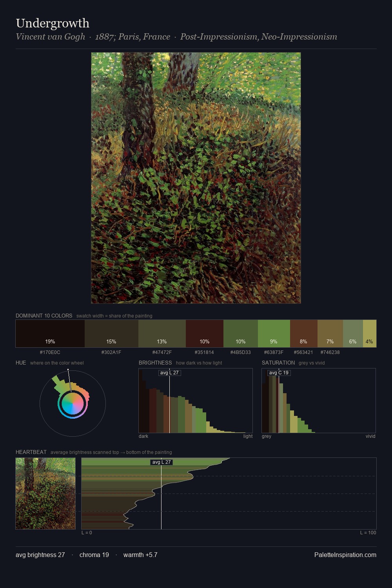Click 'warmth +5.7' footer text
The width and height of the screenshot is (392, 588).
coord(140,555)
